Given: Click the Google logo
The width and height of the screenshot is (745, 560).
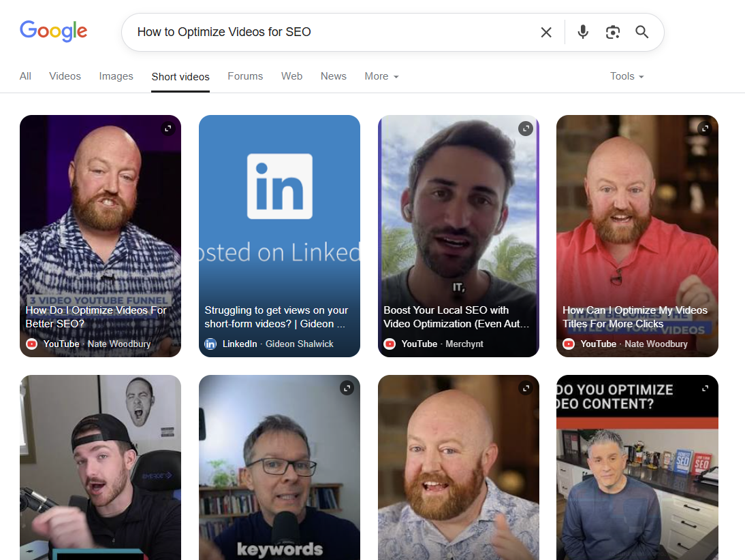Looking at the screenshot, I should click(53, 31).
